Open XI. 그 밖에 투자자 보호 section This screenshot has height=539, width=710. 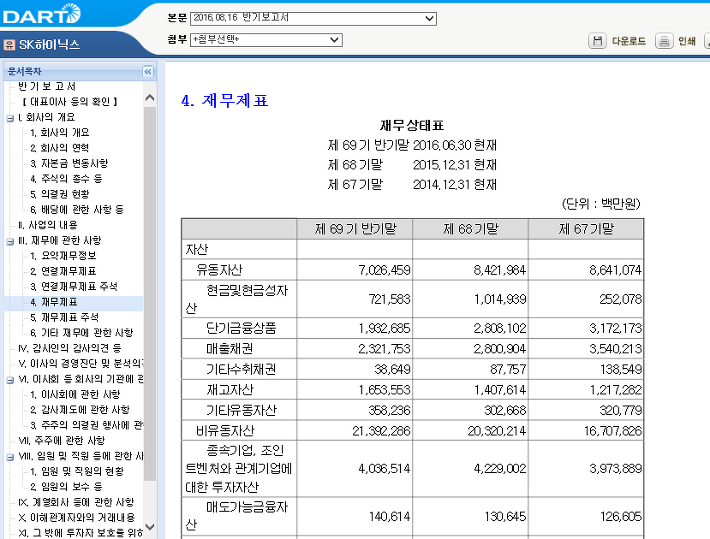point(81,533)
